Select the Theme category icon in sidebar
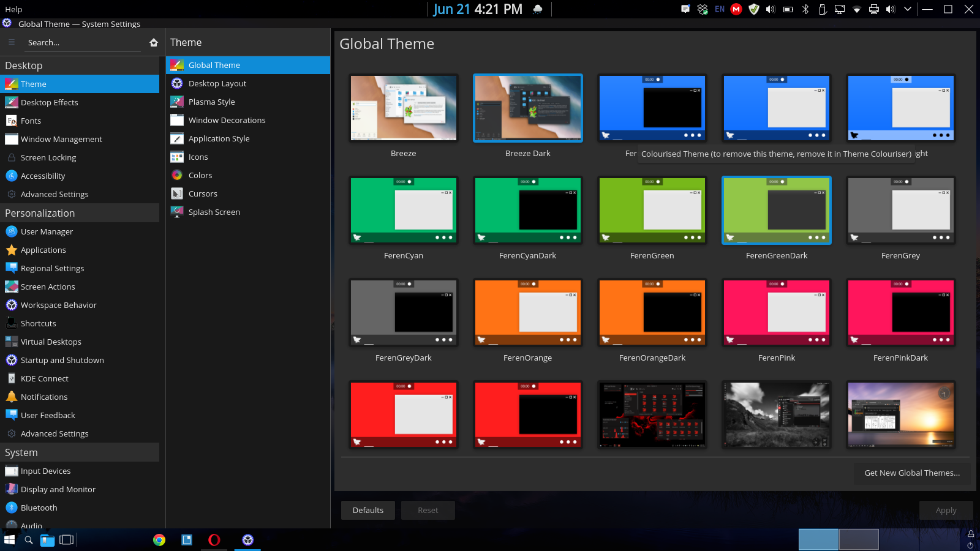 [11, 84]
